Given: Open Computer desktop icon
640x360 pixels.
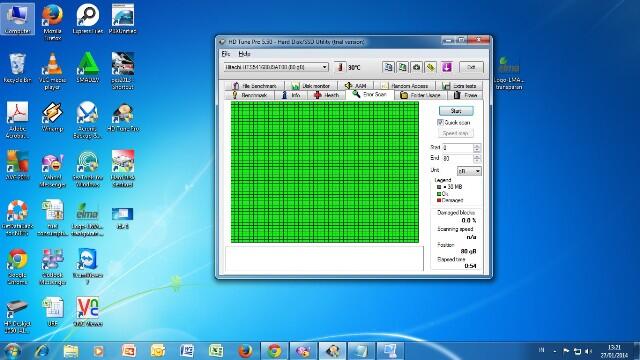Looking at the screenshot, I should [x=17, y=19].
